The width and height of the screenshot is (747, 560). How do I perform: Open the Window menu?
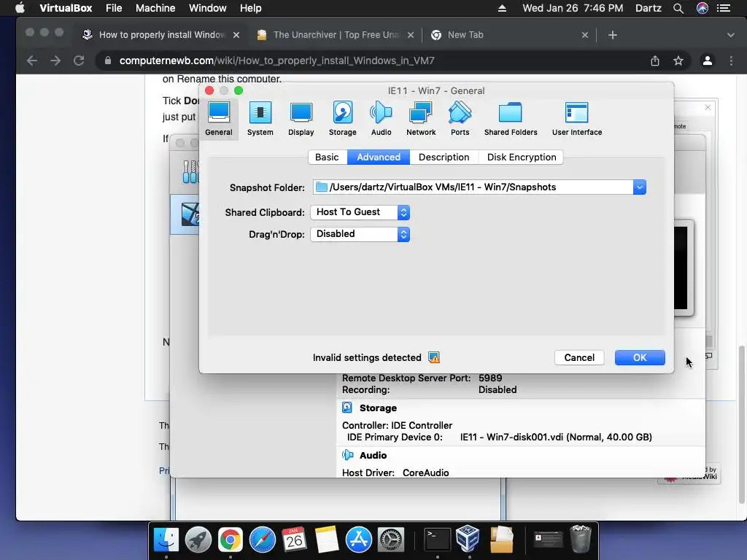coord(208,8)
